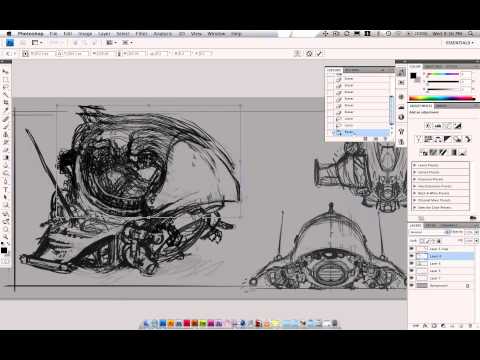Toggle eye icon of layer below highlighted layer

412,263
